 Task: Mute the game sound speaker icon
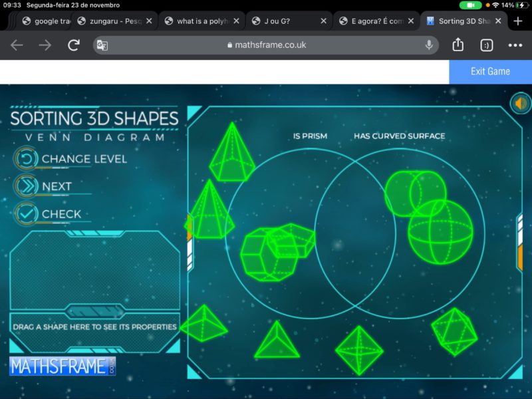tap(520, 104)
